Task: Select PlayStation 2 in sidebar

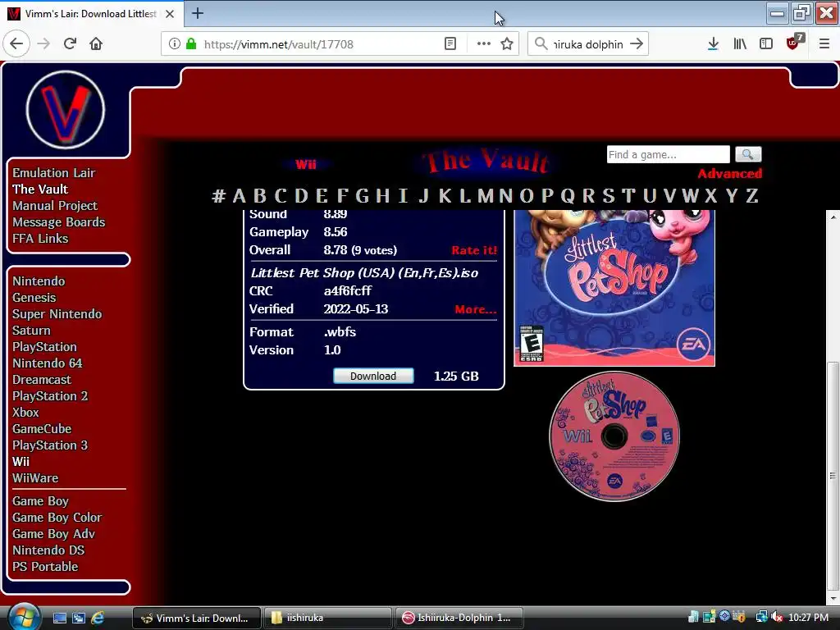Action: [50, 396]
